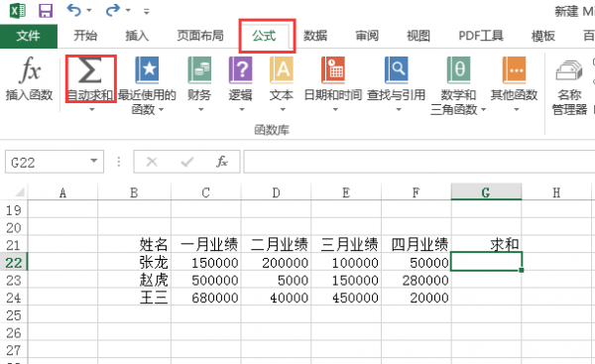Open the Logical (逻辑) functions icon
Viewport: 595px width, 364px height.
241,69
